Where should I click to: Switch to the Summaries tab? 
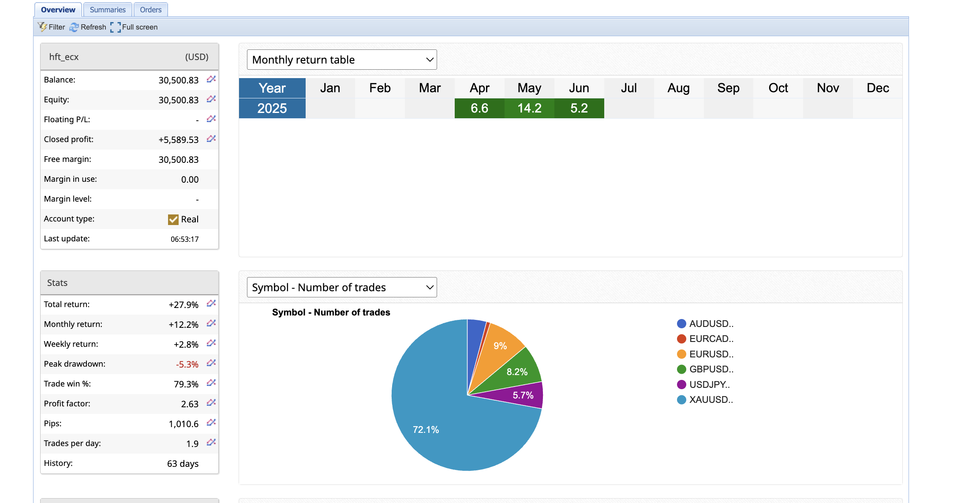coord(108,10)
